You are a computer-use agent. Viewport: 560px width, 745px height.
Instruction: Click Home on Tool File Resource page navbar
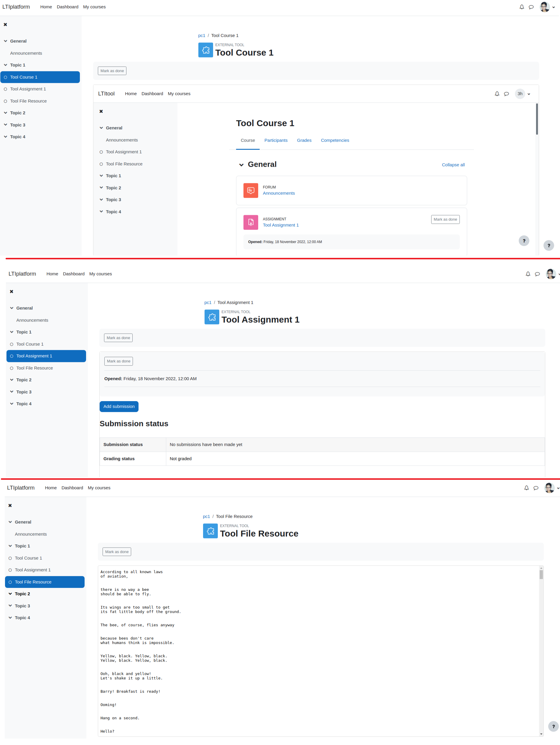(51, 488)
